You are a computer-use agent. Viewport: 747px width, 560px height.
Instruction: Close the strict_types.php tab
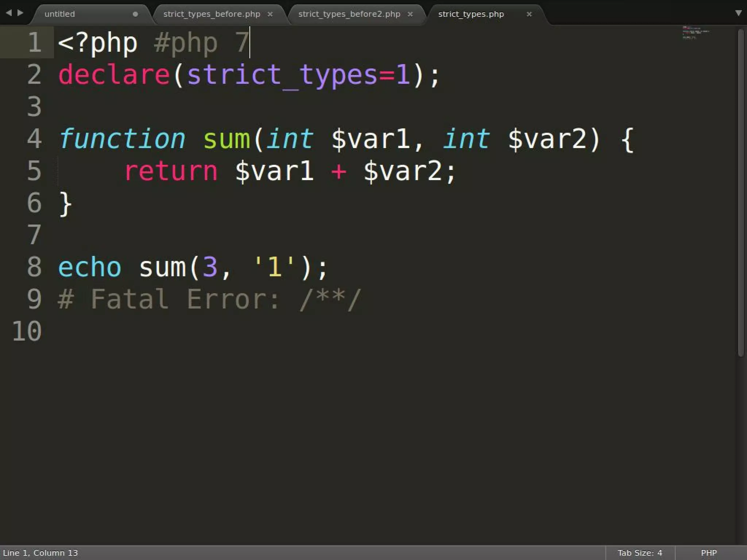tap(529, 14)
